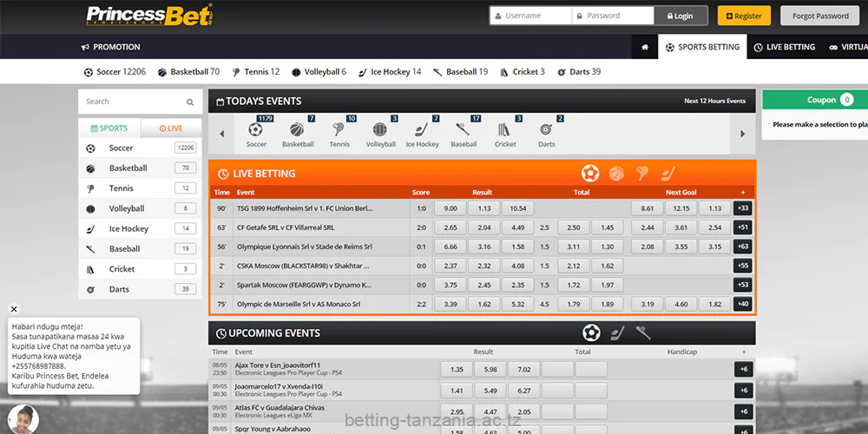Select Darts 39 in top sports bar
Image resolution: width=868 pixels, height=434 pixels.
579,72
